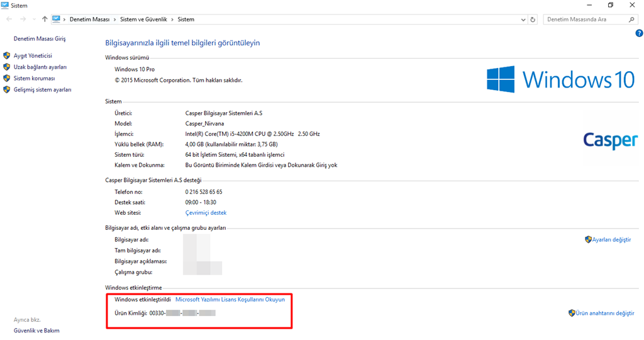The height and width of the screenshot is (340, 644).
Task: Open the Çevrimiçi destek link
Action: coord(206,213)
